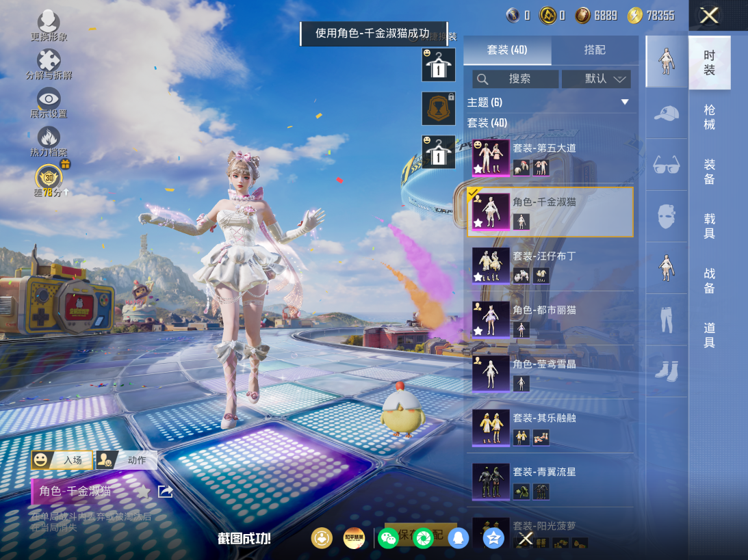The height and width of the screenshot is (560, 748).
Task: Open the 时装 fashion tab
Action: pos(710,63)
